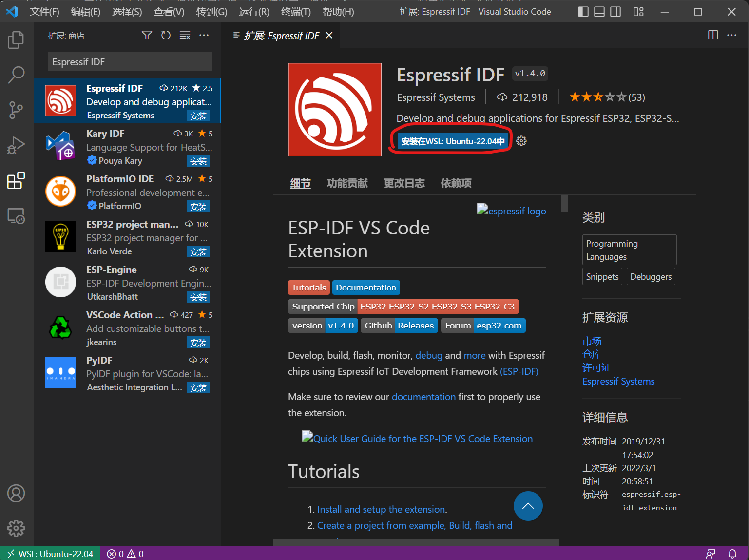Open the Extensions view icon
749x560 pixels.
16,180
